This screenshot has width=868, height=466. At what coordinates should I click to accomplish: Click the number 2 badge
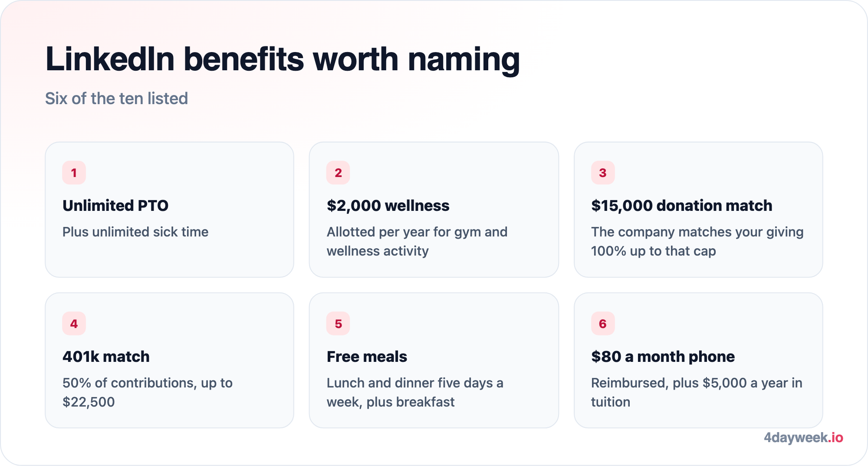[338, 173]
